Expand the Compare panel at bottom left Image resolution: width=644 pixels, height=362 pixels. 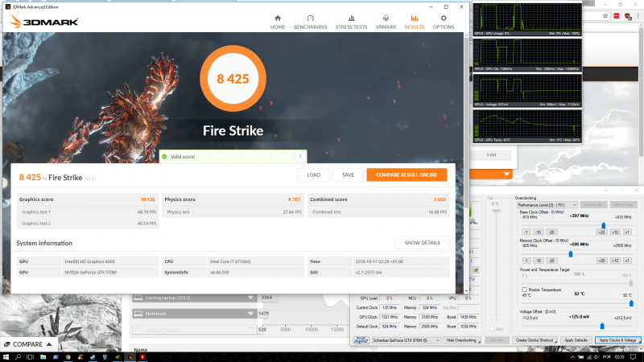(x=28, y=344)
